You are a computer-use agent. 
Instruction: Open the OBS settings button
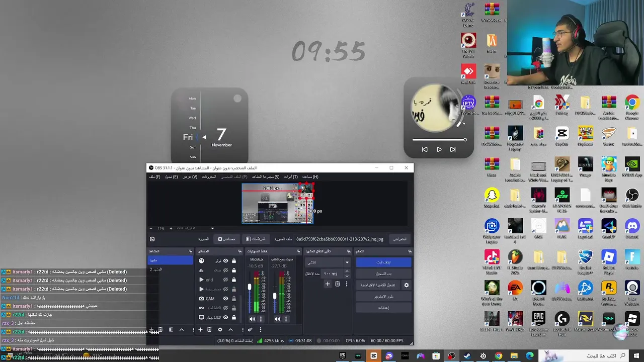pos(383,308)
